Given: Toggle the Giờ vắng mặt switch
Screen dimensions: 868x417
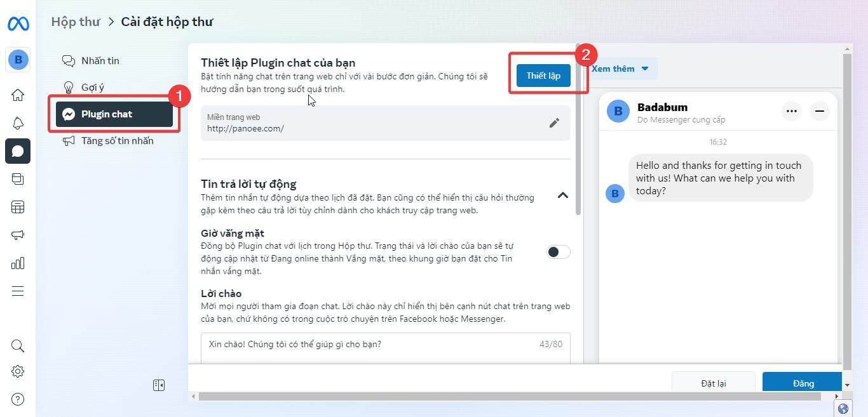Looking at the screenshot, I should [558, 252].
